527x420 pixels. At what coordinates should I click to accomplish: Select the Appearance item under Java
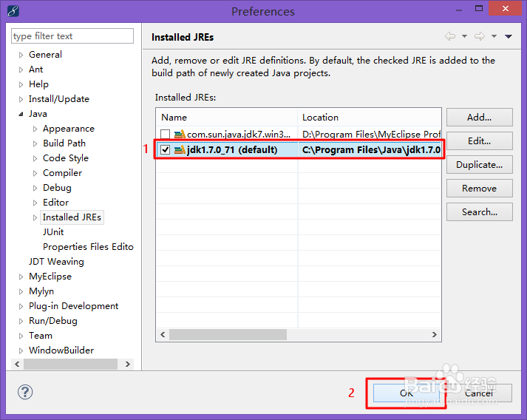click(69, 129)
